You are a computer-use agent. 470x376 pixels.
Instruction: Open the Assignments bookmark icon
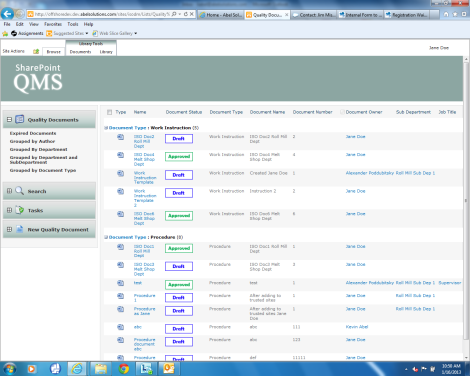14,33
